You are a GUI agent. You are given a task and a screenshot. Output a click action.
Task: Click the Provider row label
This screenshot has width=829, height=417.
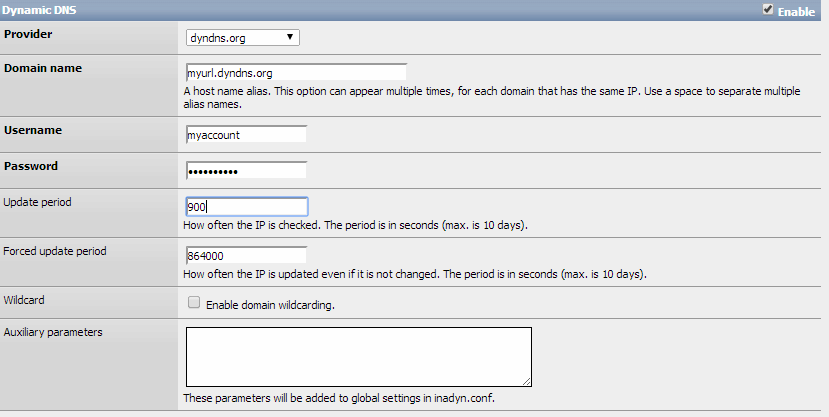(x=29, y=34)
